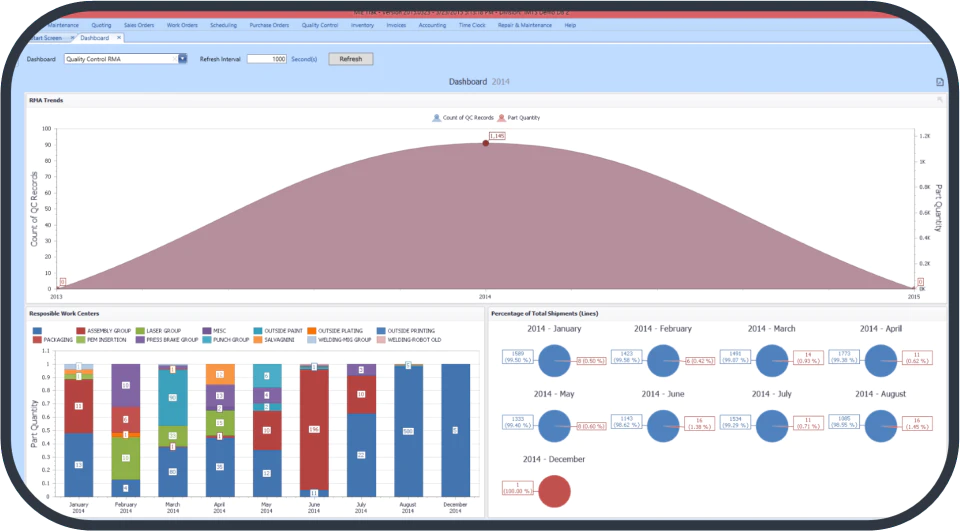Click the pin icon on RMA Trends panel
The image size is (960, 531).
940,100
